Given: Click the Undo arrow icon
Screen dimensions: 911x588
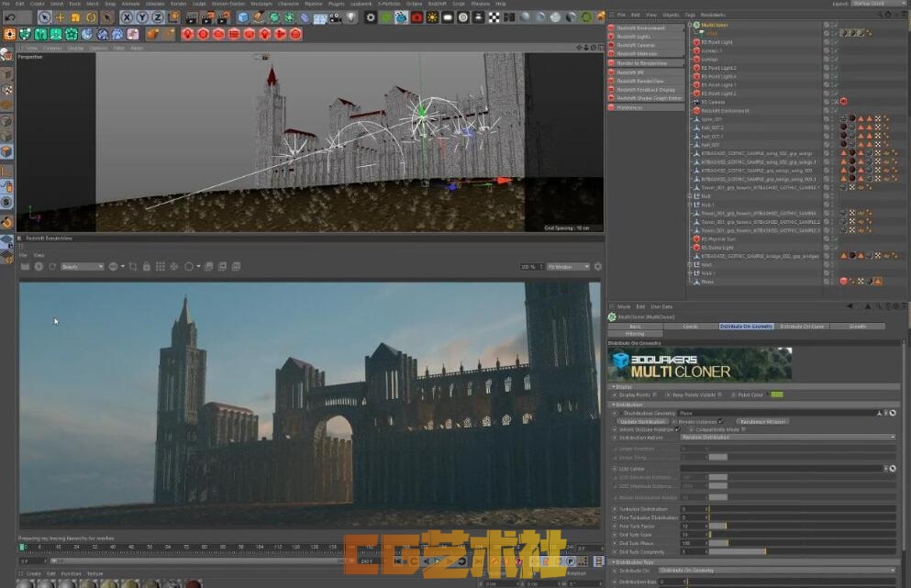Looking at the screenshot, I should coord(10,17).
